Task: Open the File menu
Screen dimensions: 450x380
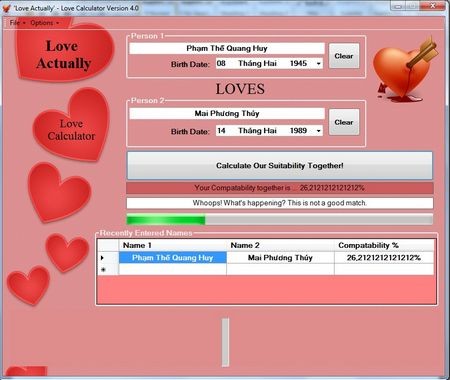Action: click(x=17, y=23)
